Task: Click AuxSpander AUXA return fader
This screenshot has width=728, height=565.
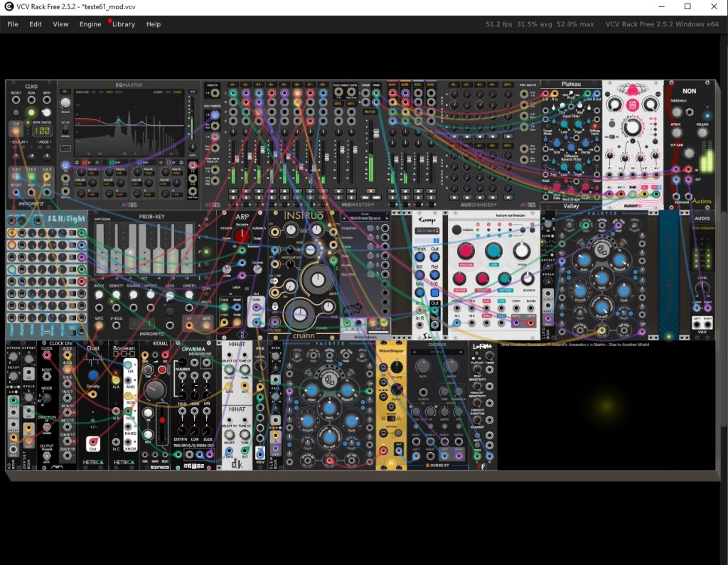Action: [396, 159]
